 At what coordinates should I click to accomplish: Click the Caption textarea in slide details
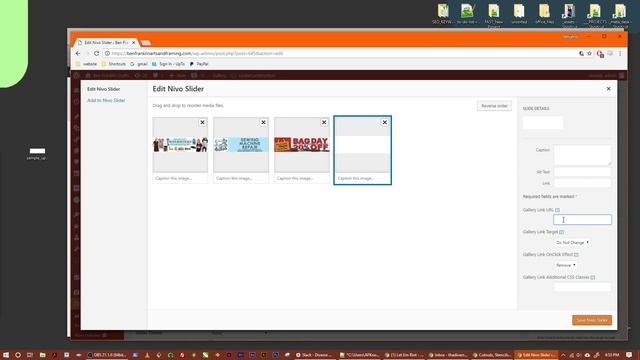coord(582,156)
